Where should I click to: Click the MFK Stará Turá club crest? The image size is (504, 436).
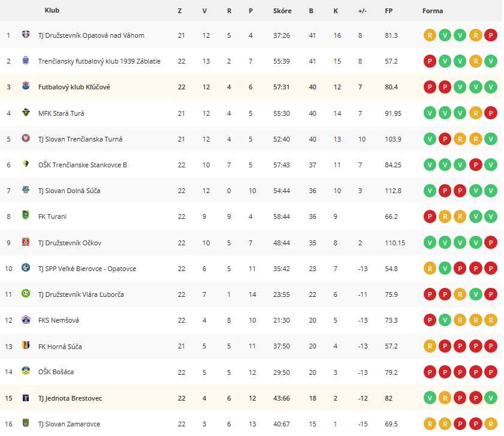click(x=26, y=112)
